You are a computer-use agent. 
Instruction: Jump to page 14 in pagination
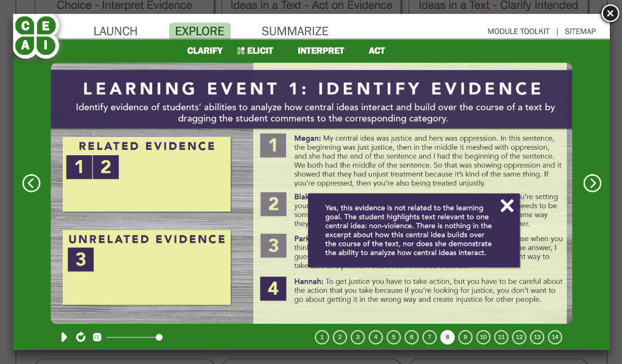[x=554, y=337]
